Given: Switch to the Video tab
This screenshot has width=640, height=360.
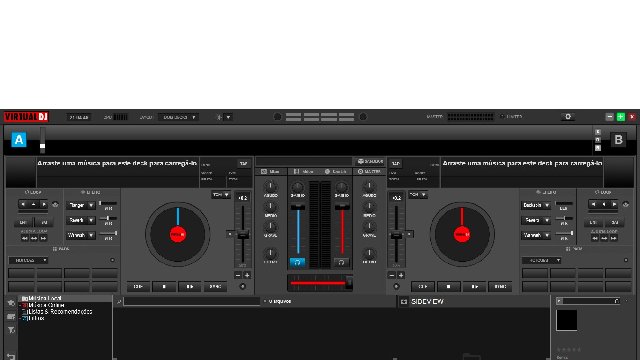Looking at the screenshot, I should 304,172.
